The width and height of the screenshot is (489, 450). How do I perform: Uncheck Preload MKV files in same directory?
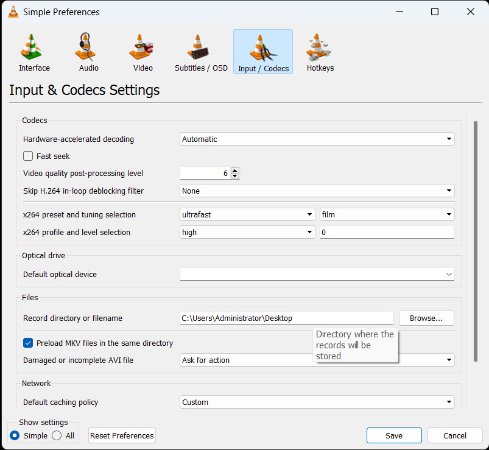point(28,343)
